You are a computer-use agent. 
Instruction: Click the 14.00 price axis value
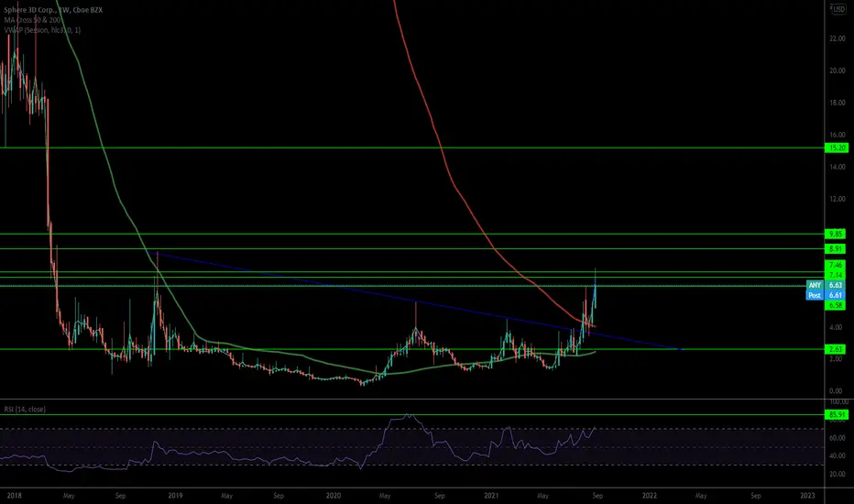click(838, 167)
